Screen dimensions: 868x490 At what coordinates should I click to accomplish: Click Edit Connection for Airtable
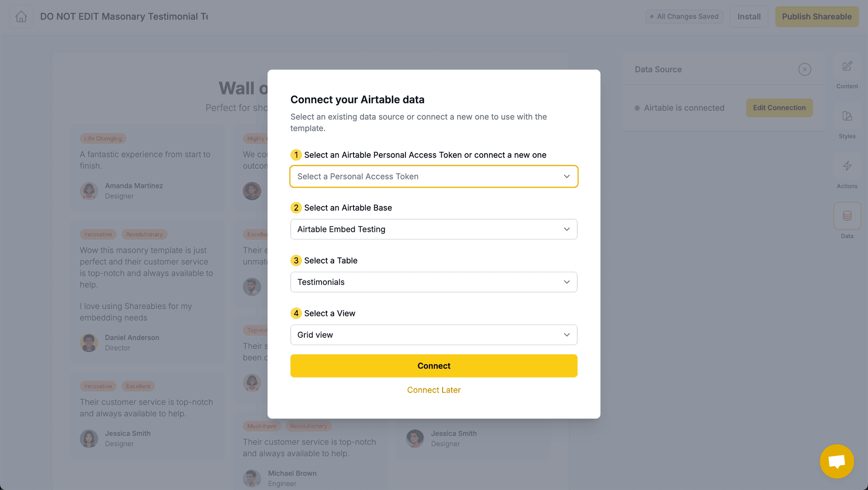coord(779,108)
